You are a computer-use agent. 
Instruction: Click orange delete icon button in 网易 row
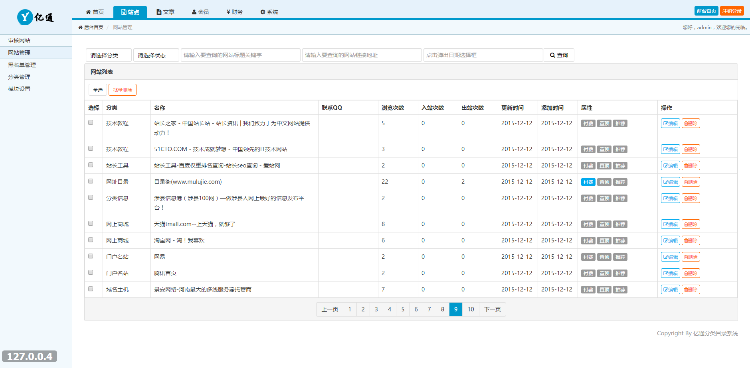(x=691, y=257)
